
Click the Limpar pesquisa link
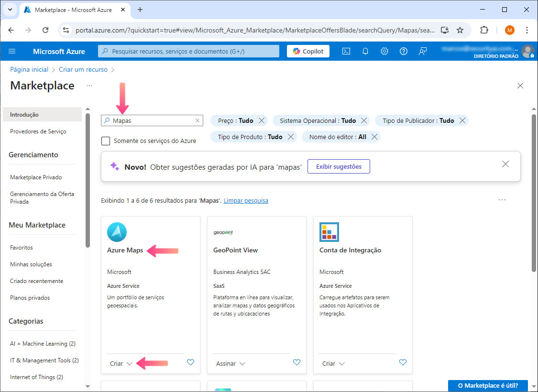246,201
